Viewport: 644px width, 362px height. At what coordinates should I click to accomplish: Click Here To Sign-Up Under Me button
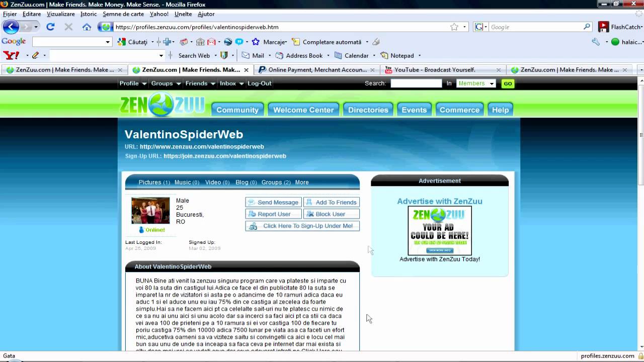pyautogui.click(x=302, y=226)
